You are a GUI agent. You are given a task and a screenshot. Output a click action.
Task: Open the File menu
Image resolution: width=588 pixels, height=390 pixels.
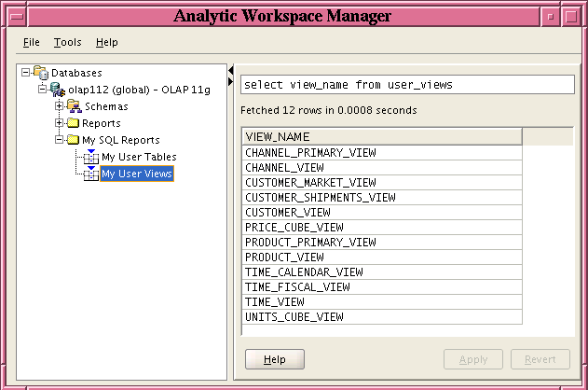tap(32, 42)
